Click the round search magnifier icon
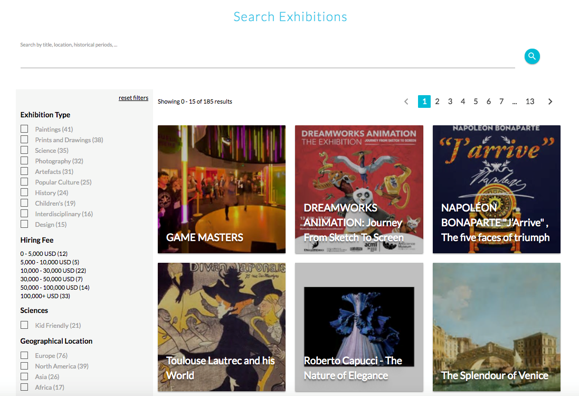579x396 pixels. pos(532,56)
